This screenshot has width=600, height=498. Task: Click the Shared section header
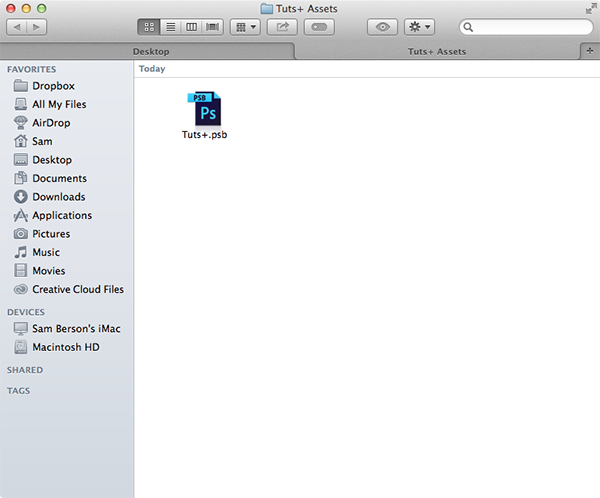[x=25, y=370]
